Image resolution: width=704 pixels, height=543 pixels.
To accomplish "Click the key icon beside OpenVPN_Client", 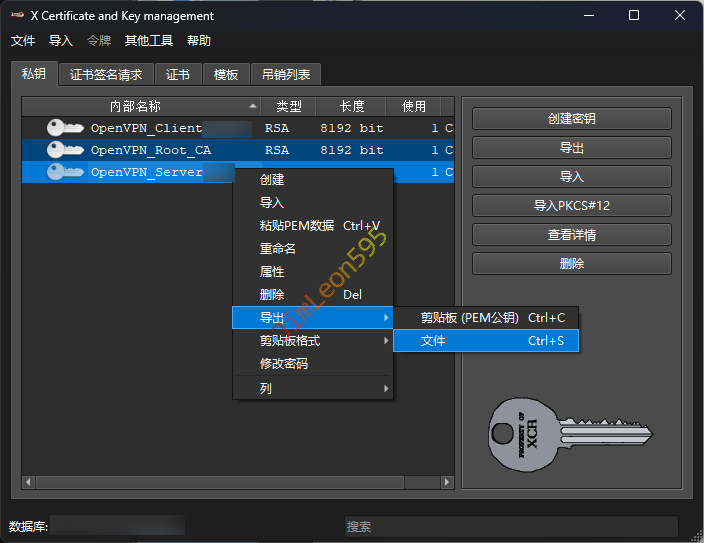I will click(x=65, y=128).
